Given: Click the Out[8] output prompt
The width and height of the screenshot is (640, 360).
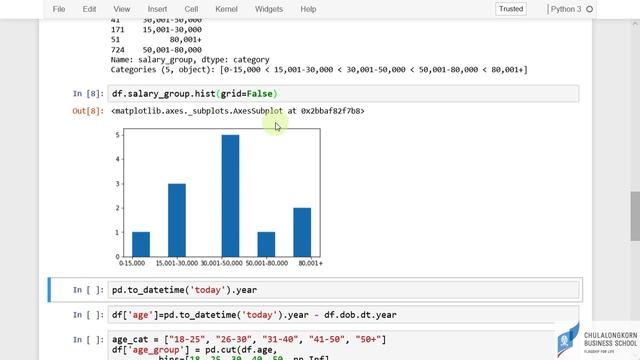Looking at the screenshot, I should point(88,111).
